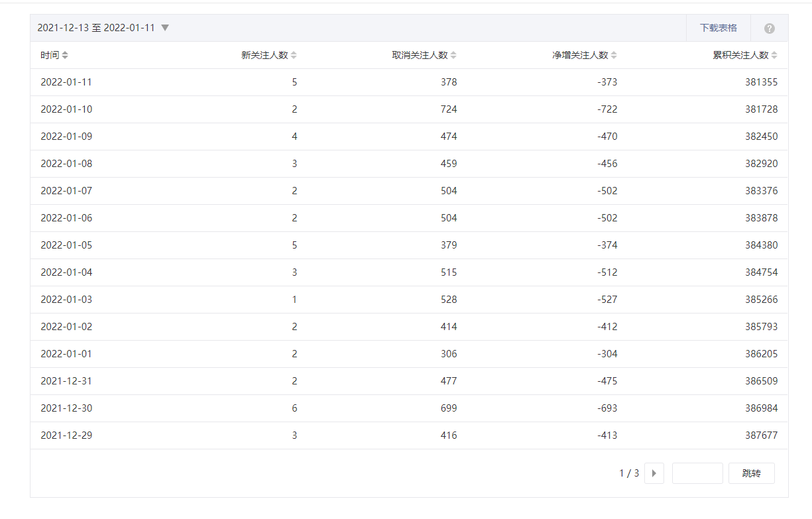Image resolution: width=812 pixels, height=519 pixels.
Task: Click the 1 / 3 page indicator
Action: click(x=629, y=473)
